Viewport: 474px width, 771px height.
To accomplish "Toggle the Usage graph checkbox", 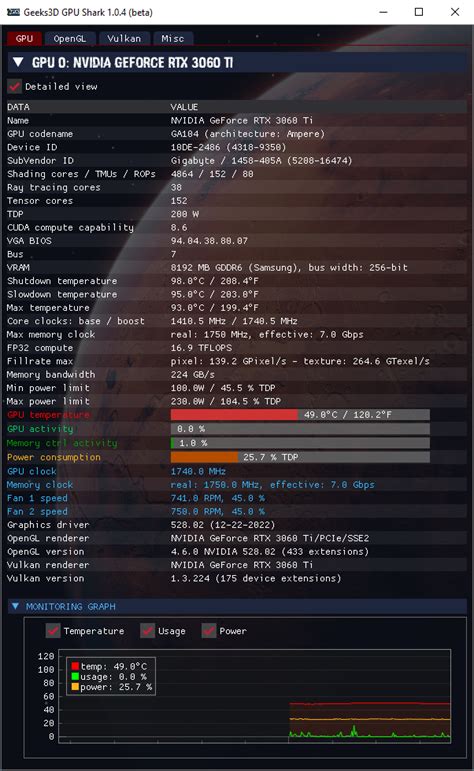I will (x=148, y=630).
